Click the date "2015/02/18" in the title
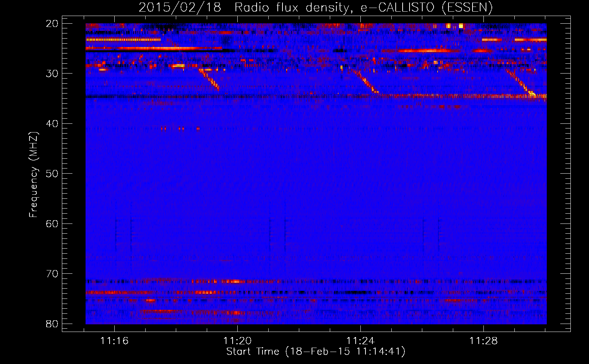Viewport: 589px width, 364px height. tap(180, 7)
